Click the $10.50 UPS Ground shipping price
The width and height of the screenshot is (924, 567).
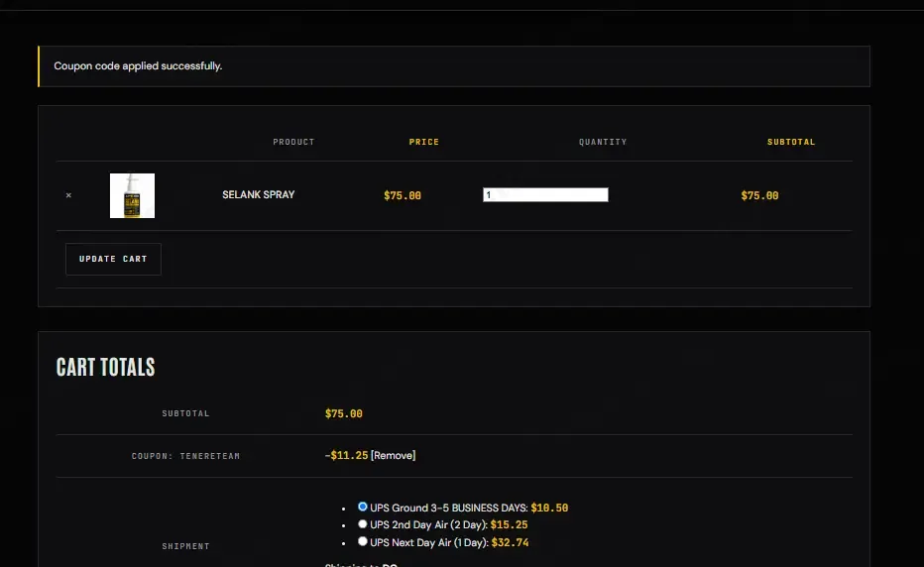coord(549,508)
